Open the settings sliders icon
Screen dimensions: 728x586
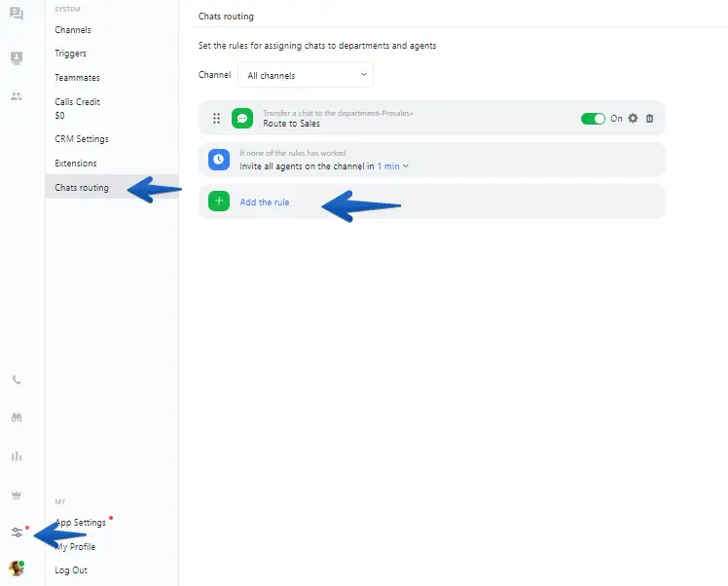tap(17, 532)
